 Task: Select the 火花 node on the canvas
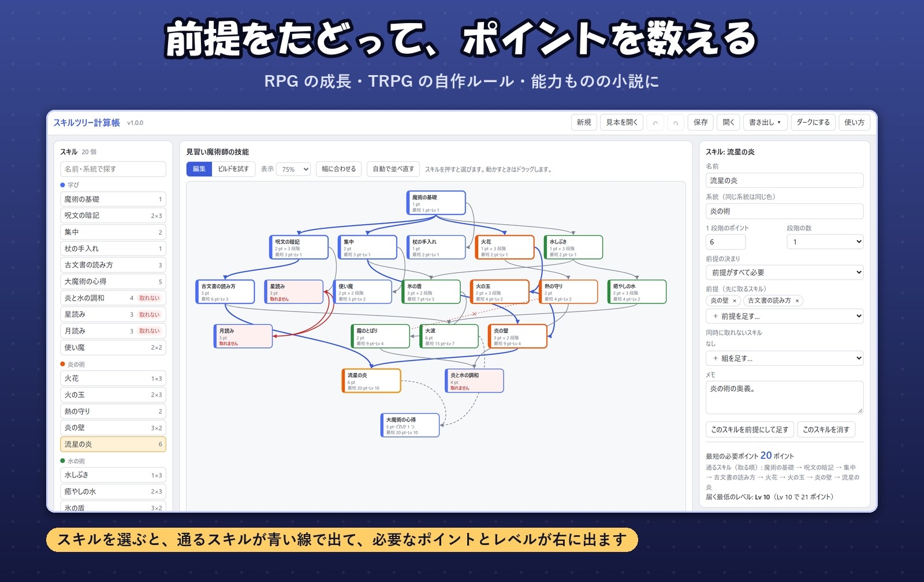tap(505, 247)
